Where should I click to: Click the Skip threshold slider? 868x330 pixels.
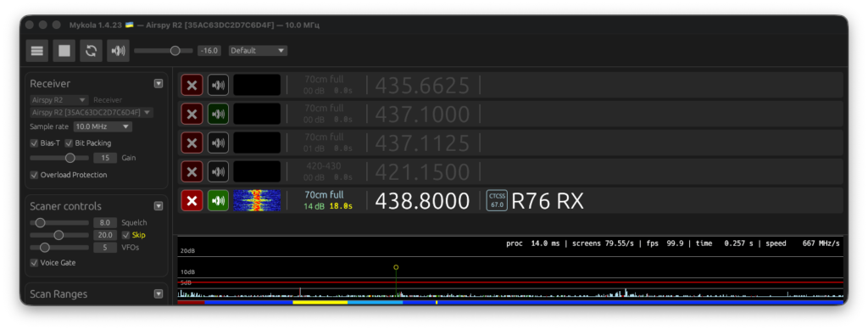59,235
